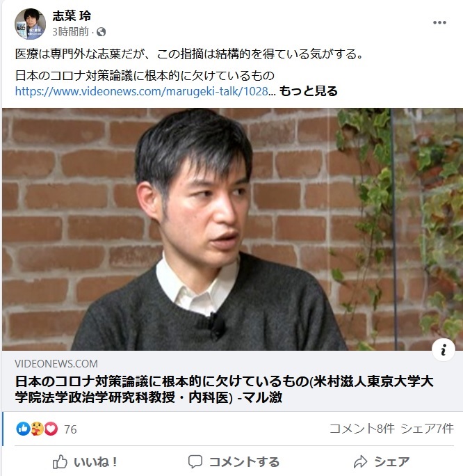The width and height of the screenshot is (463, 476).
Task: Click the blue thumbs-up reaction icon
Action: click(23, 429)
